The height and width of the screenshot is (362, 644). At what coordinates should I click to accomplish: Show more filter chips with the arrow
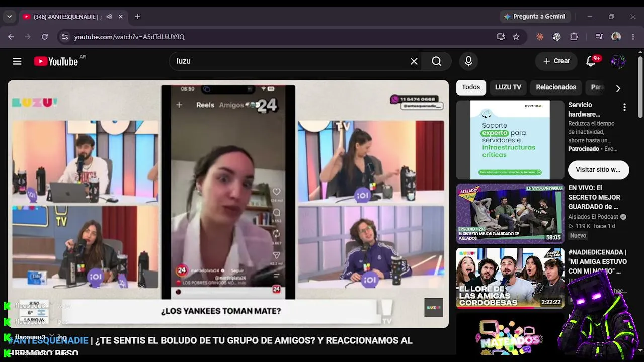click(x=618, y=88)
